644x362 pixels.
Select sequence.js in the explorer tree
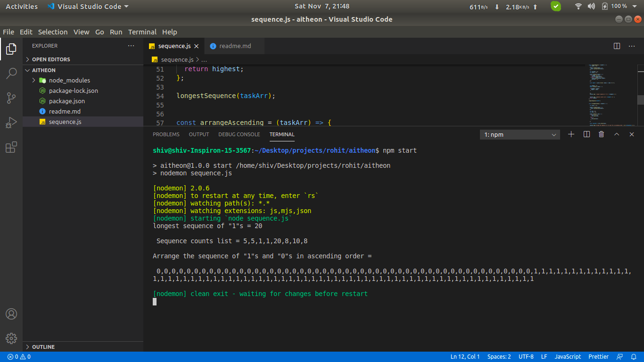coord(83,122)
